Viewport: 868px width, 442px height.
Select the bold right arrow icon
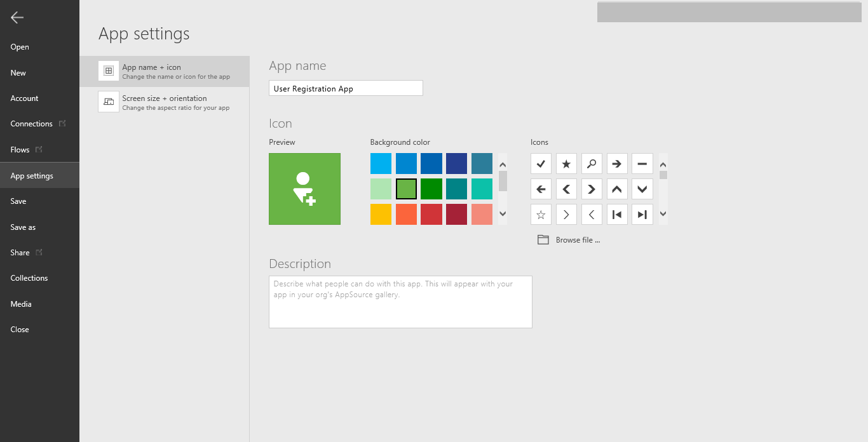pos(617,164)
